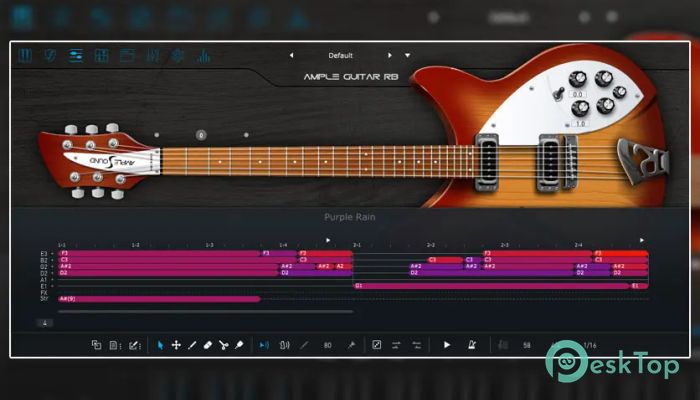700x400 pixels.
Task: Click the loop end marker at timeline end
Action: [x=642, y=240]
